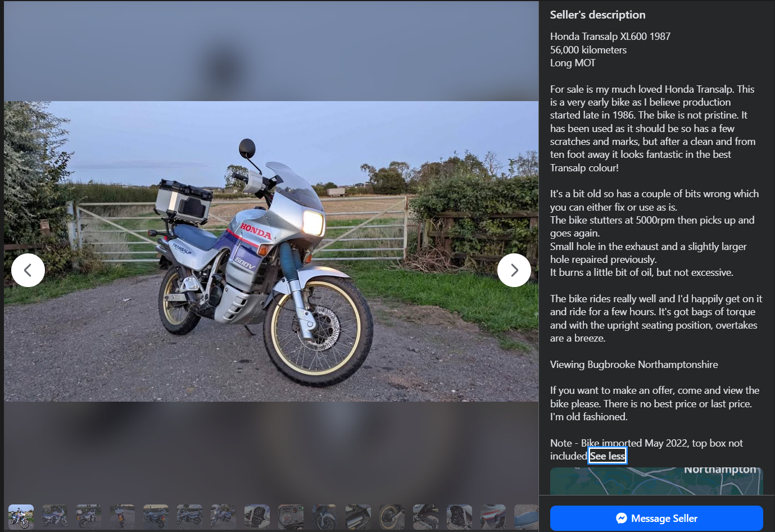View the eighth thumbnail engine close-up

(x=257, y=516)
